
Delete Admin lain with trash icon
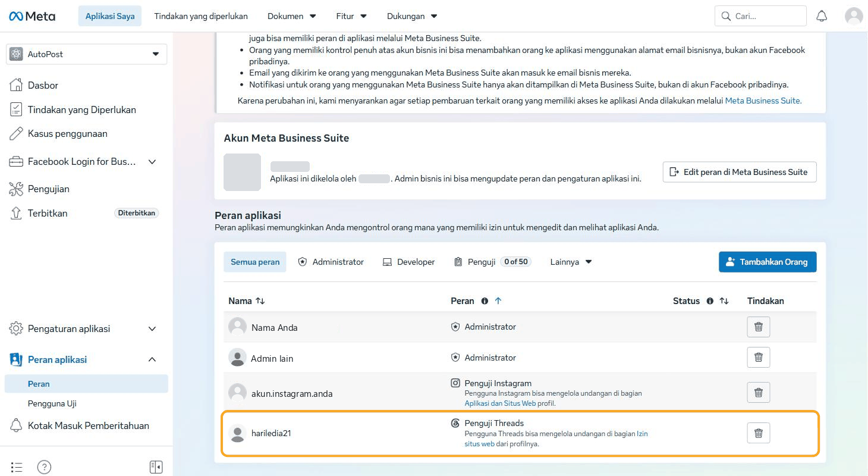click(759, 358)
